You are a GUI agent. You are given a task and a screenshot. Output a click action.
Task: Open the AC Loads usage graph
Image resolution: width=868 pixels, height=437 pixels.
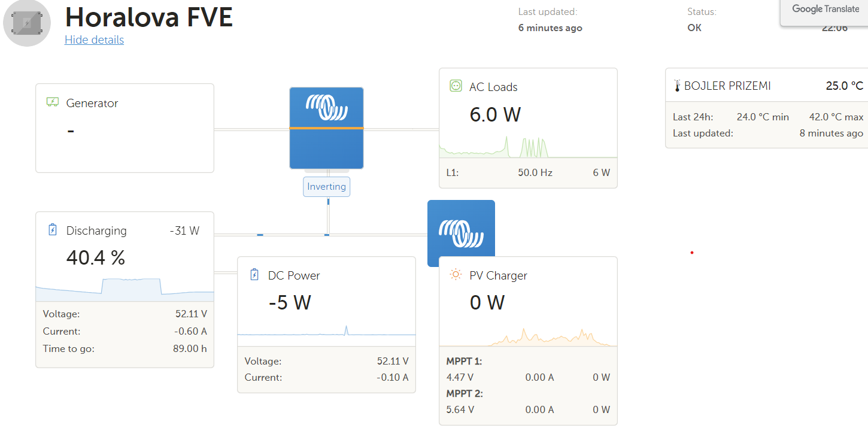point(528,147)
